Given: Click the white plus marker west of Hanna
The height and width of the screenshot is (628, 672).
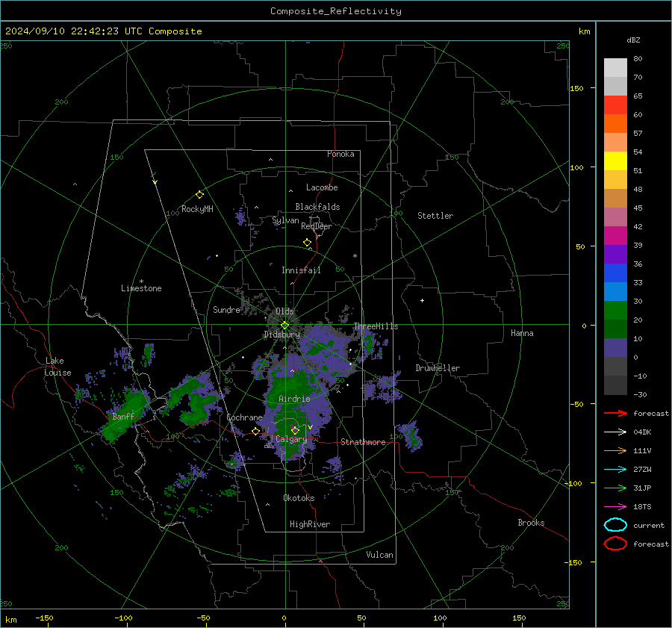Looking at the screenshot, I should [x=422, y=300].
